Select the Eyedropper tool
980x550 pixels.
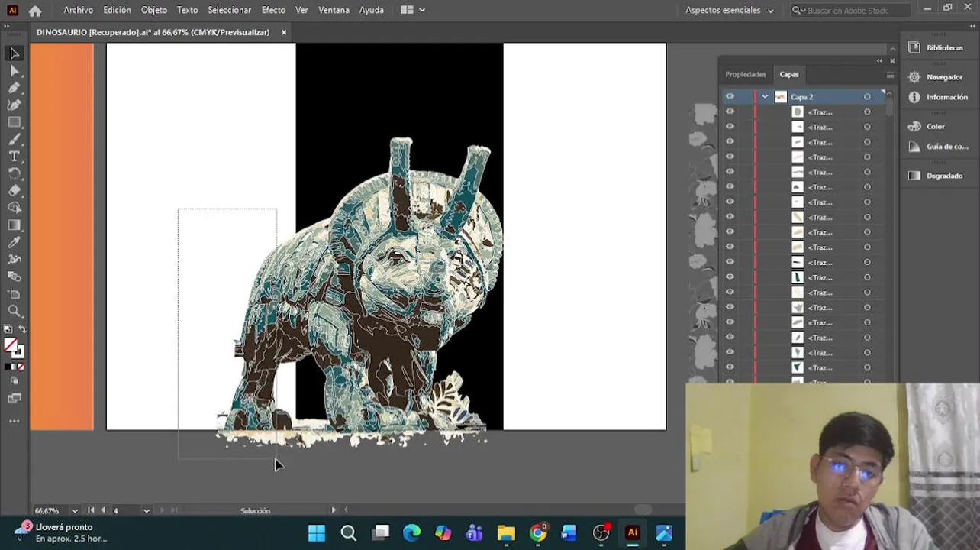[x=14, y=242]
